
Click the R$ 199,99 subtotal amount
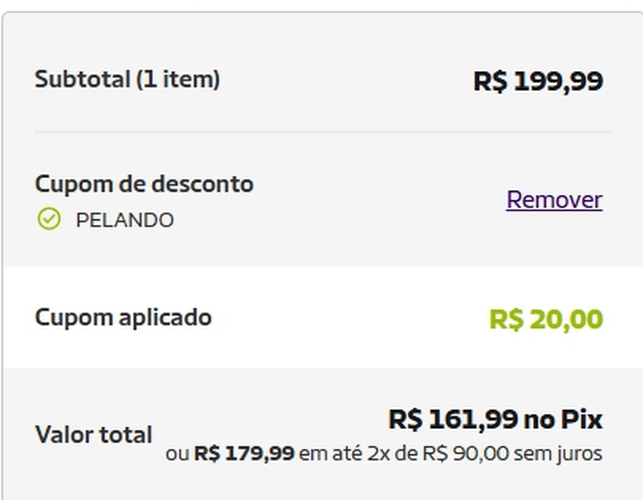[538, 81]
